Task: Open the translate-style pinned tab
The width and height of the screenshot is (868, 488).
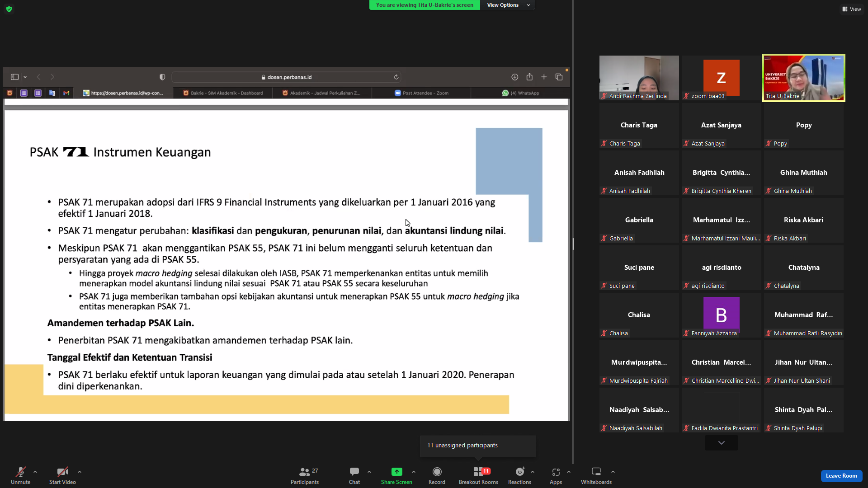Action: point(52,93)
